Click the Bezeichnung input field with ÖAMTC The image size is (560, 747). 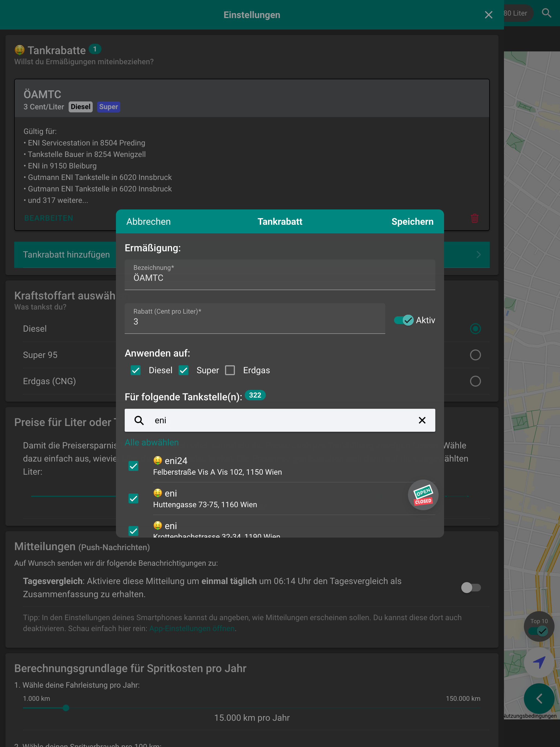tap(280, 275)
